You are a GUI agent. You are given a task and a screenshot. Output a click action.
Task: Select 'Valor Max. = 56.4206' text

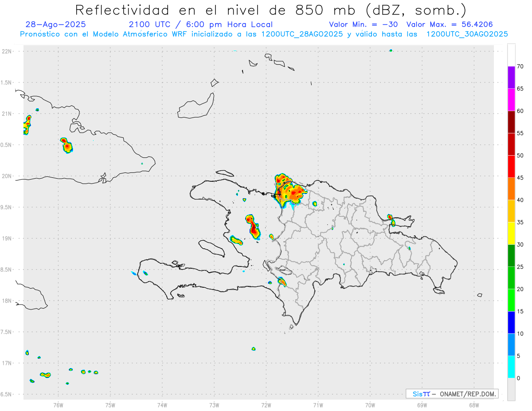450,24
